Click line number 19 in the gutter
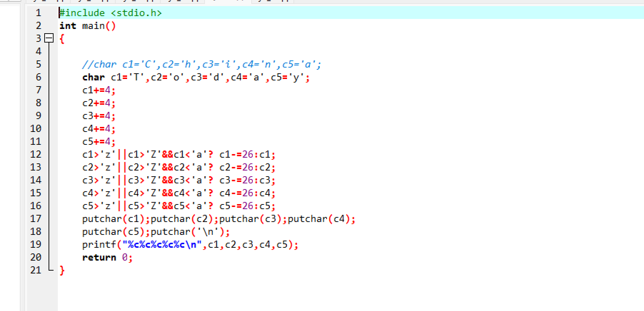Viewport: 644px width, 311px height. pyautogui.click(x=36, y=245)
